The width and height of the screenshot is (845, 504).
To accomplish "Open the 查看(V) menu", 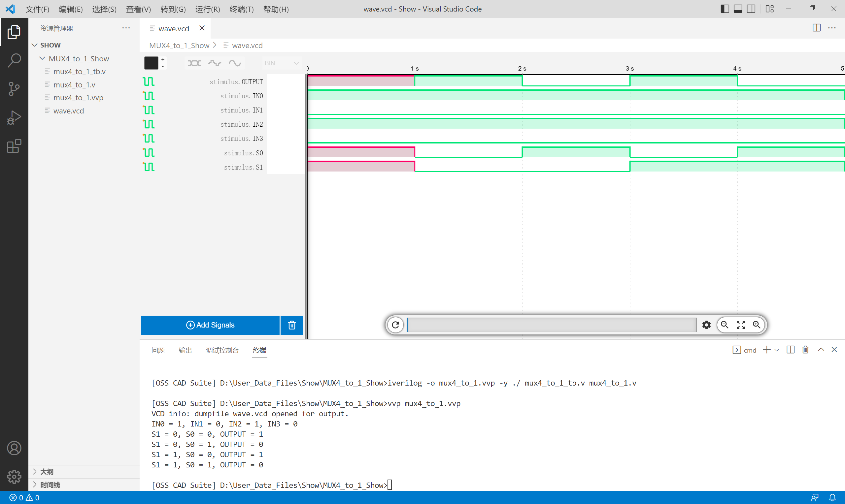I will 138,9.
